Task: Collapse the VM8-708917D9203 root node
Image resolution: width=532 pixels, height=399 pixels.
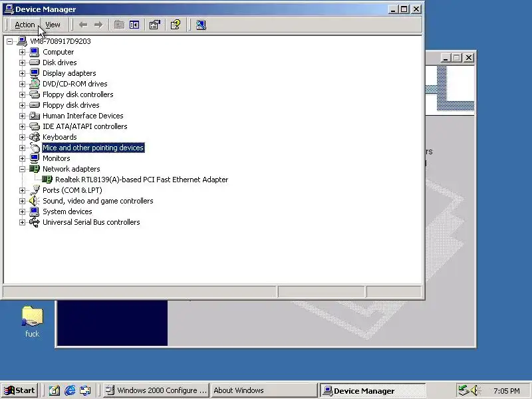Action: pyautogui.click(x=9, y=41)
